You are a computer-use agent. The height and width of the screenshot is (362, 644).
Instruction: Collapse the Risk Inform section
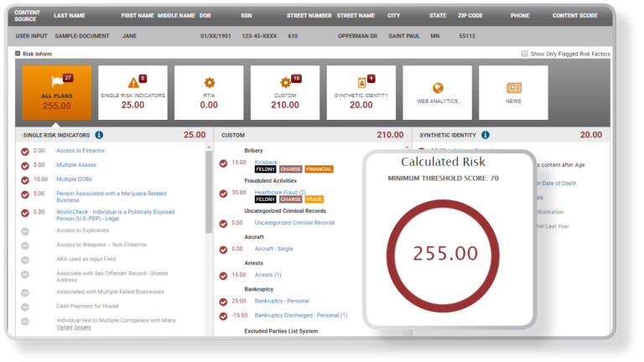pos(18,54)
